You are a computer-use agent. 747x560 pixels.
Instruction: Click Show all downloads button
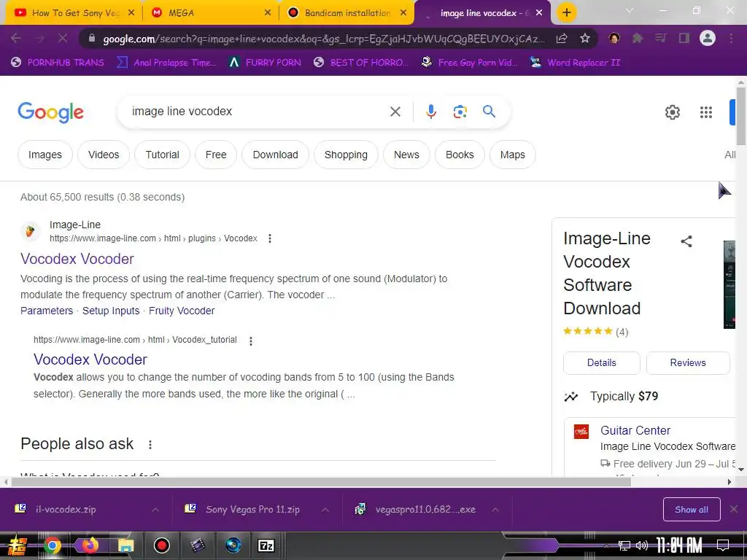[x=692, y=510]
